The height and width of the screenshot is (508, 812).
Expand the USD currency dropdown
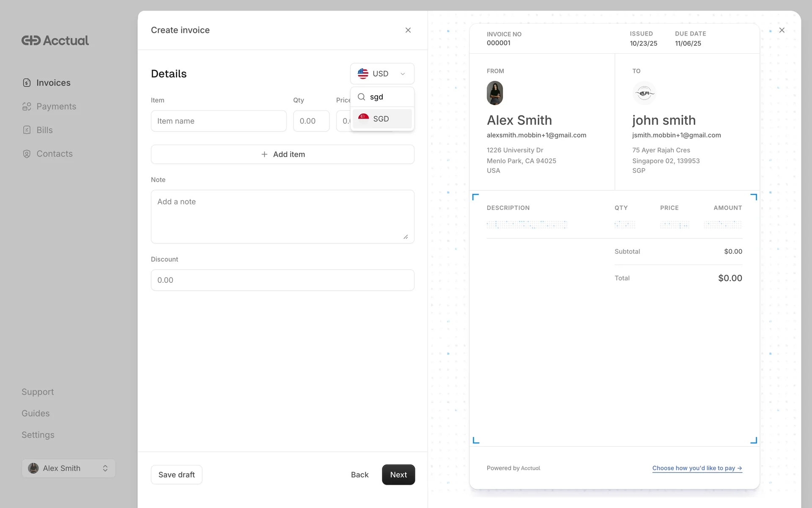point(382,74)
